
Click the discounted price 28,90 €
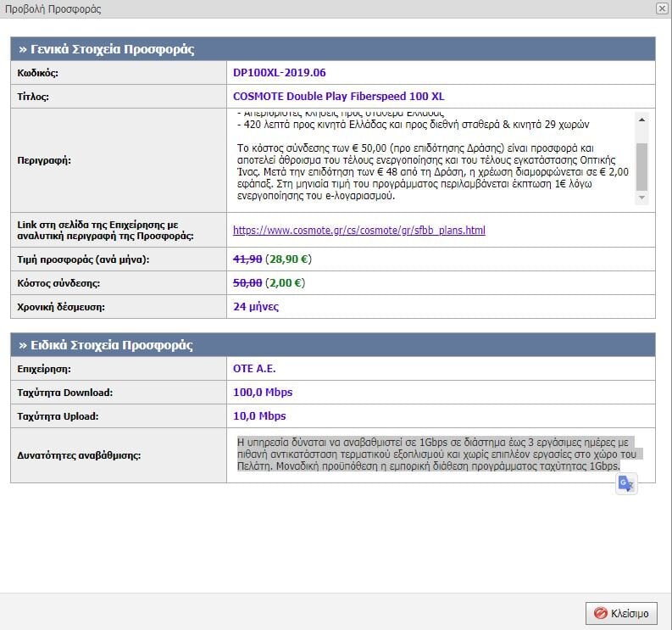click(x=288, y=259)
